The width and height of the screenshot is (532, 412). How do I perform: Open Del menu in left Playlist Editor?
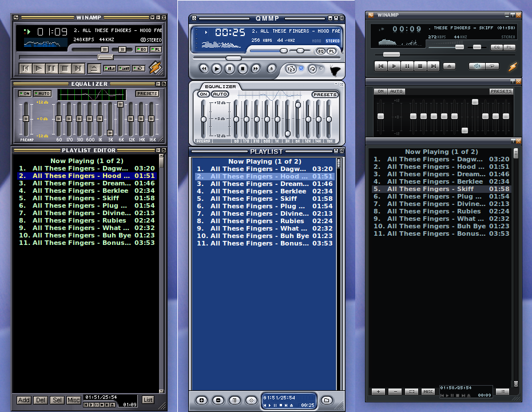[41, 400]
